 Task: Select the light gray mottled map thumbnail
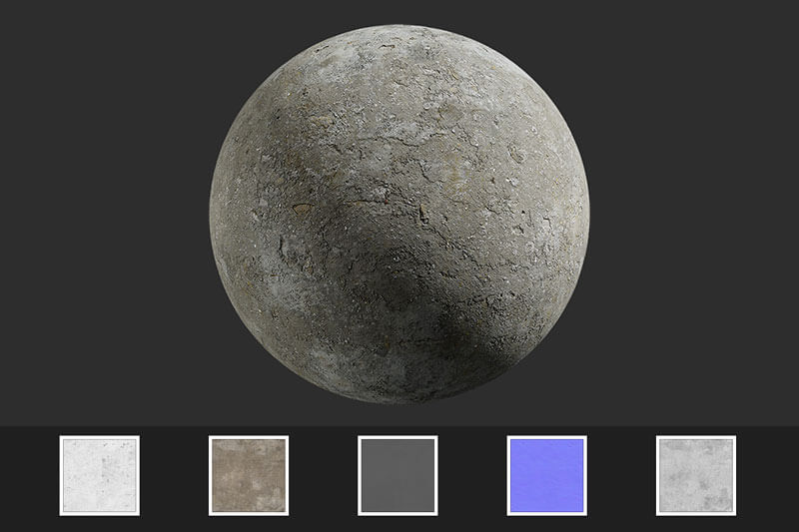[x=695, y=475]
